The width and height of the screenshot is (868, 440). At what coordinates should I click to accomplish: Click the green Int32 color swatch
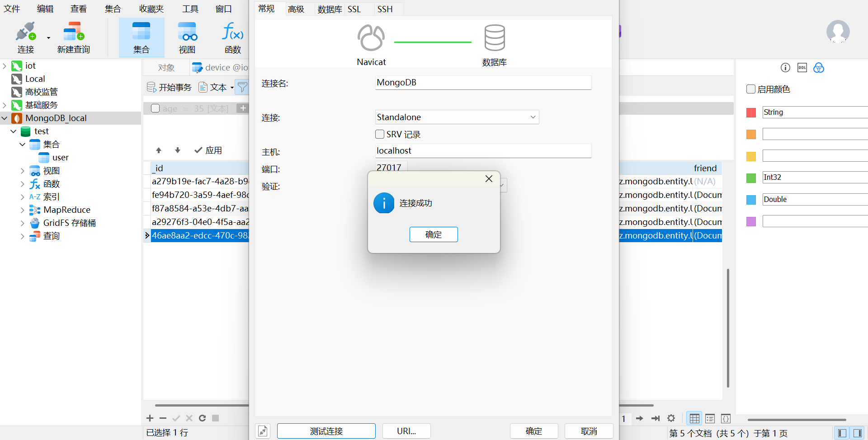(x=751, y=178)
